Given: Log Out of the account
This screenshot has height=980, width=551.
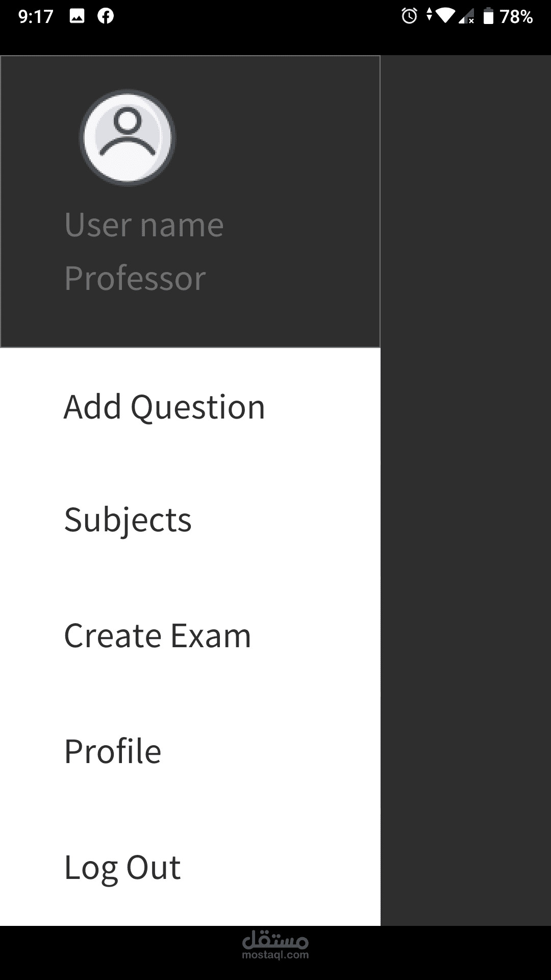Looking at the screenshot, I should [x=122, y=867].
